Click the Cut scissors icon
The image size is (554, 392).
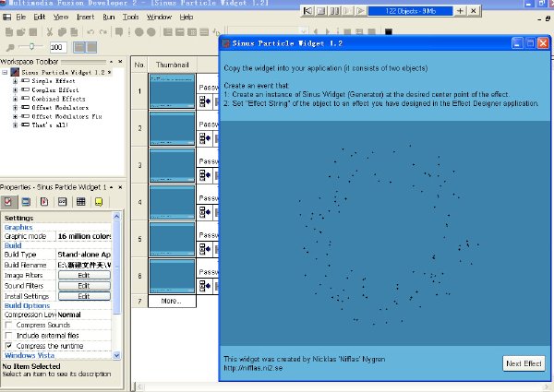pos(50,32)
